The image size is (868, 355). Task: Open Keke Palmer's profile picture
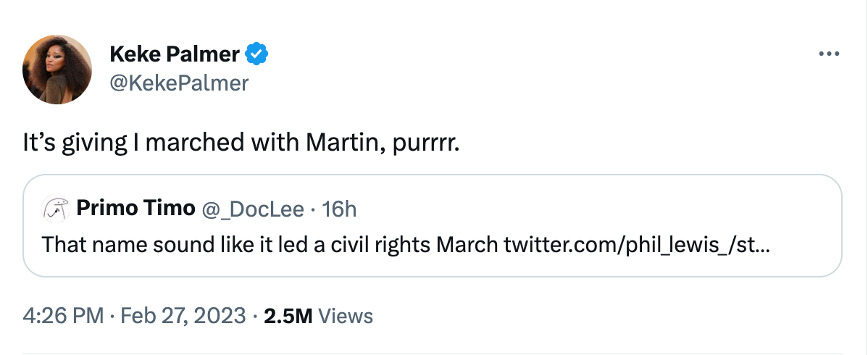click(58, 69)
